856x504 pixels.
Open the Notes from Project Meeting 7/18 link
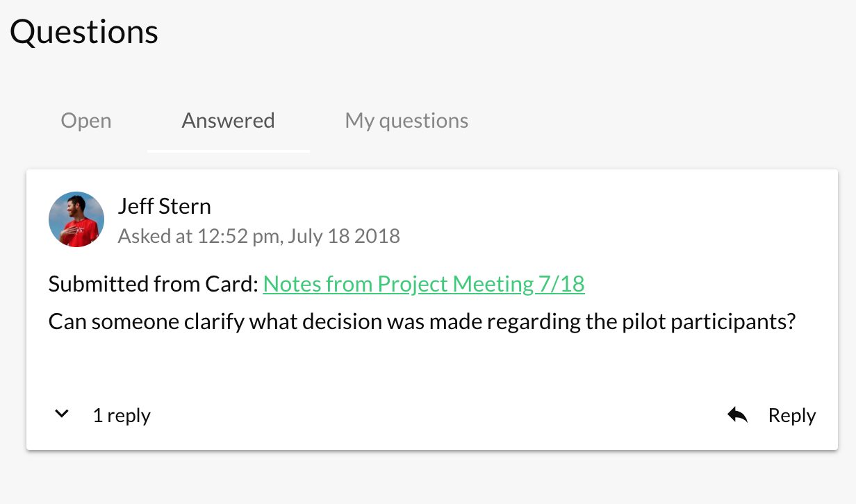(424, 284)
